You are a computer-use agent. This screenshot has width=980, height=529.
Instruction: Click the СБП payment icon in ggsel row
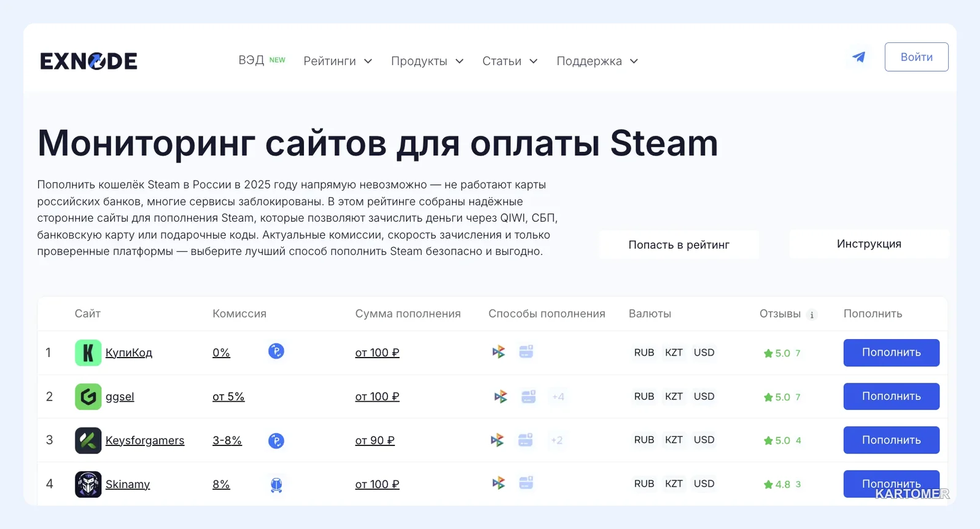click(x=501, y=397)
